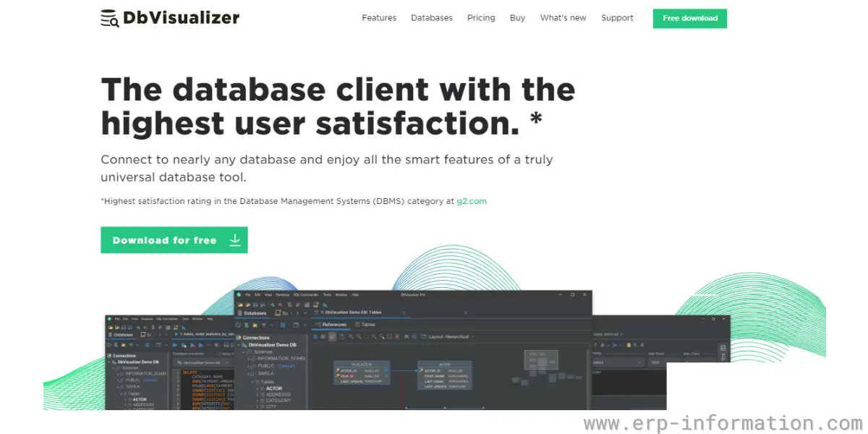Click the green Free download button
Image resolution: width=868 pixels, height=434 pixels.
tap(690, 19)
